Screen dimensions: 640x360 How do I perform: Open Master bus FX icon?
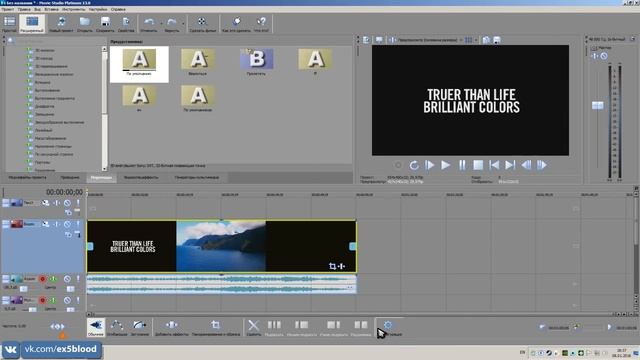click(595, 56)
